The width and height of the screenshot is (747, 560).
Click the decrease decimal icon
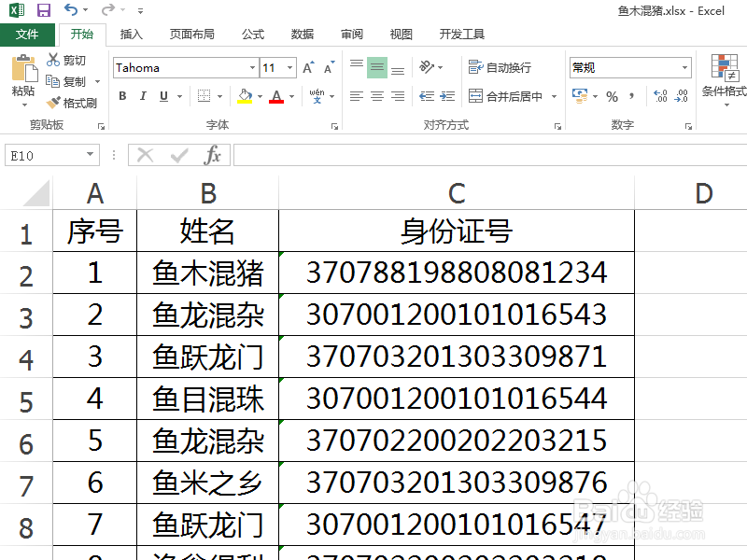click(682, 96)
